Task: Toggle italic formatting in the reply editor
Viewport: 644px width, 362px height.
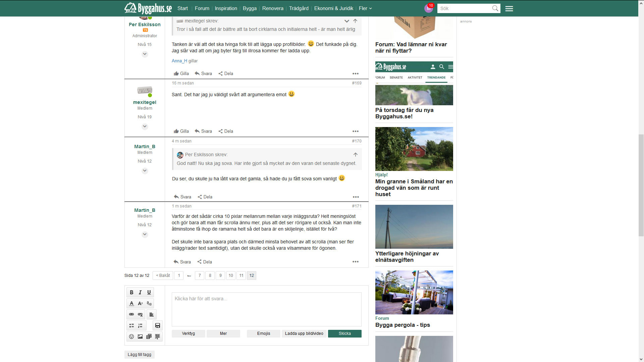Action: [140, 292]
